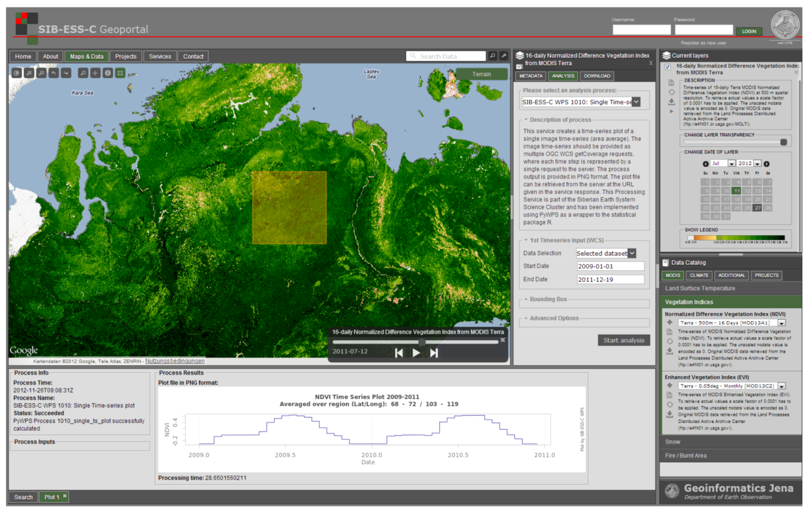The width and height of the screenshot is (812, 517).
Task: Switch the map to Terrain view
Action: 481,74
